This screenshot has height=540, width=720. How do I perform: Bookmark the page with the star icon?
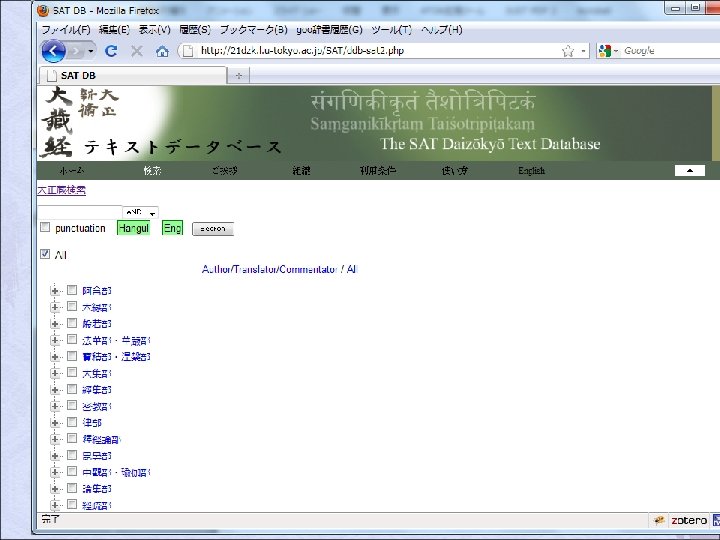[x=568, y=51]
